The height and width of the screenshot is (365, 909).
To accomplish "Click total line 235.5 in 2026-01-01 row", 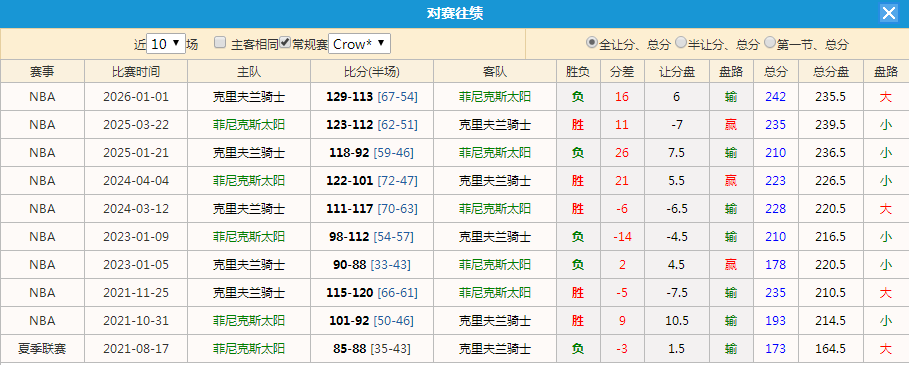I will tap(831, 97).
